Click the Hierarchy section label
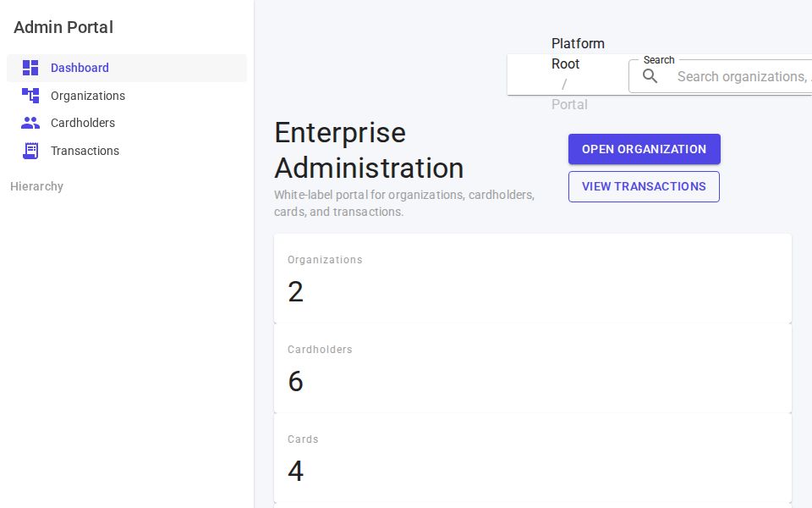The height and width of the screenshot is (508, 812). [36, 186]
